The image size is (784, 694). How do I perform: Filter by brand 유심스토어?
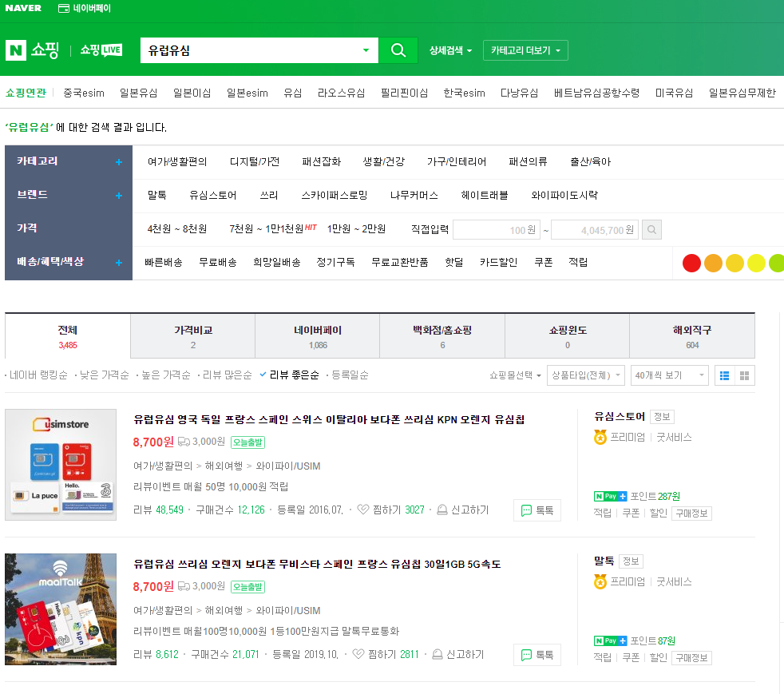click(213, 196)
